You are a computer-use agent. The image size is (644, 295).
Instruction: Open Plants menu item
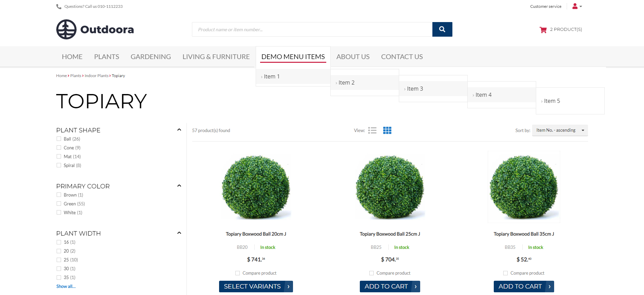106,57
